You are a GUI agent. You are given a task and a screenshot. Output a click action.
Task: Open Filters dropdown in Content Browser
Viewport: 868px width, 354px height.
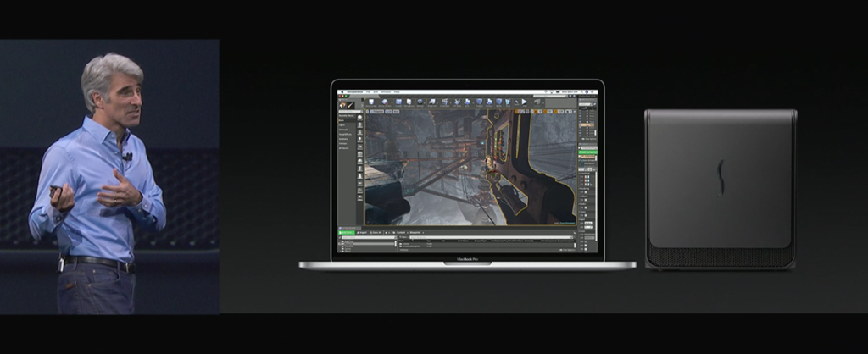(403, 237)
